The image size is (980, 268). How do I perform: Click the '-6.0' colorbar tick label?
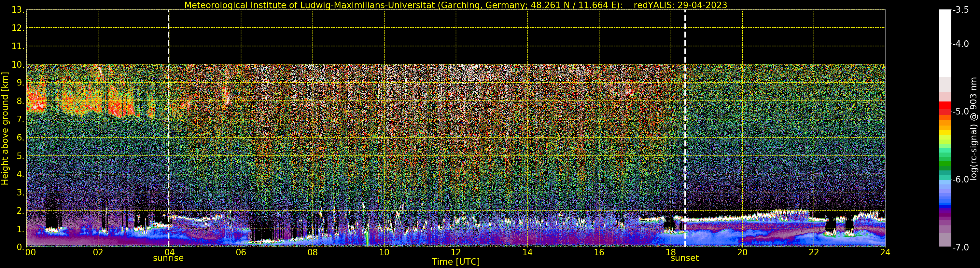click(x=960, y=180)
